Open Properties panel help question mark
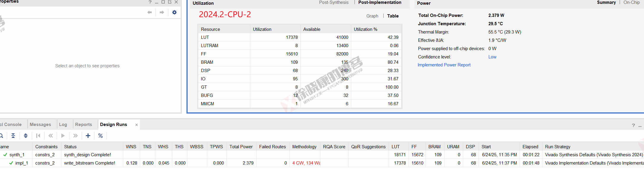Screen dimensions: 644x169 (x=150, y=2)
